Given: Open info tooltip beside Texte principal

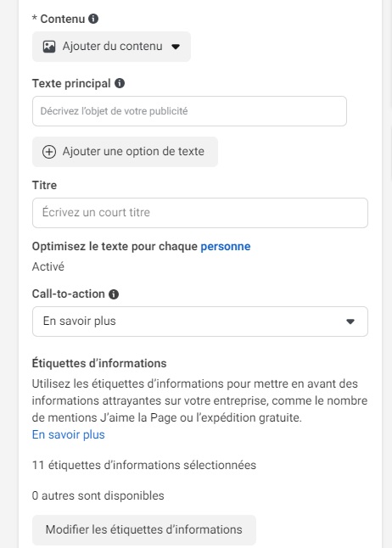Looking at the screenshot, I should click(x=120, y=83).
